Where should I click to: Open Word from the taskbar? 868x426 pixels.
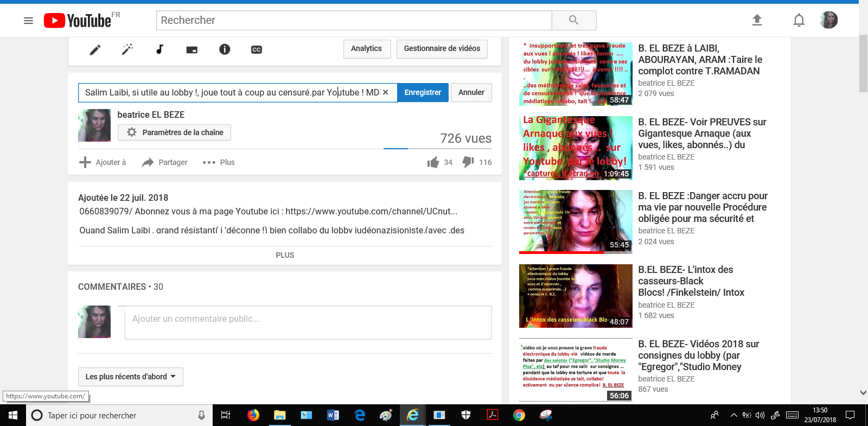point(333,415)
